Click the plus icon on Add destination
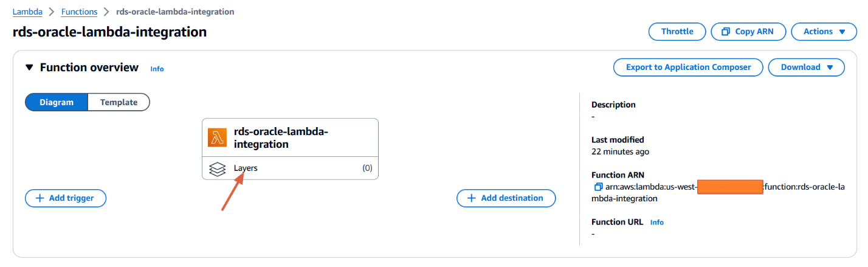Screen dimensions: 868x267 [x=472, y=198]
